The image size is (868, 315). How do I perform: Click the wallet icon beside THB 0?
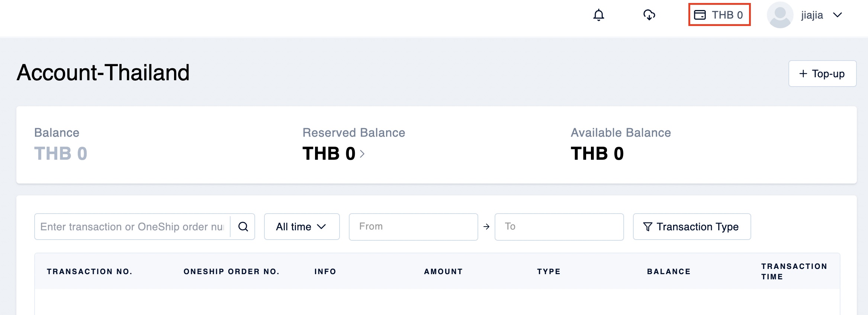click(x=700, y=15)
